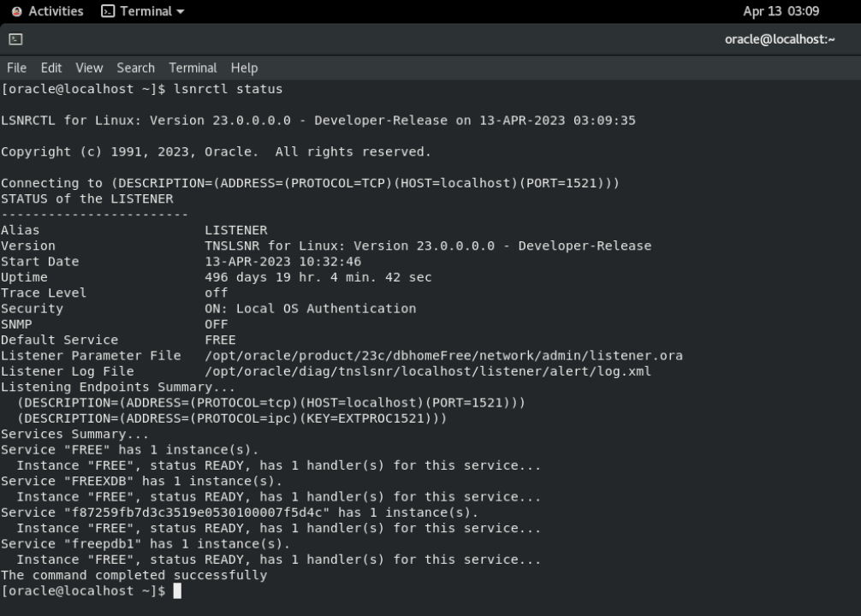Click the Terminal app icon in top bar
Screen dimensions: 861x616
[x=108, y=11]
